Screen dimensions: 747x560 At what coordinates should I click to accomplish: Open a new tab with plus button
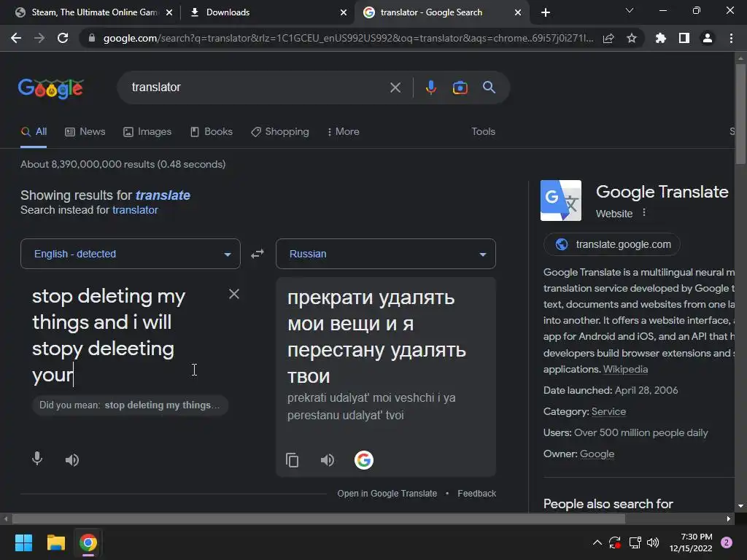[x=546, y=12]
